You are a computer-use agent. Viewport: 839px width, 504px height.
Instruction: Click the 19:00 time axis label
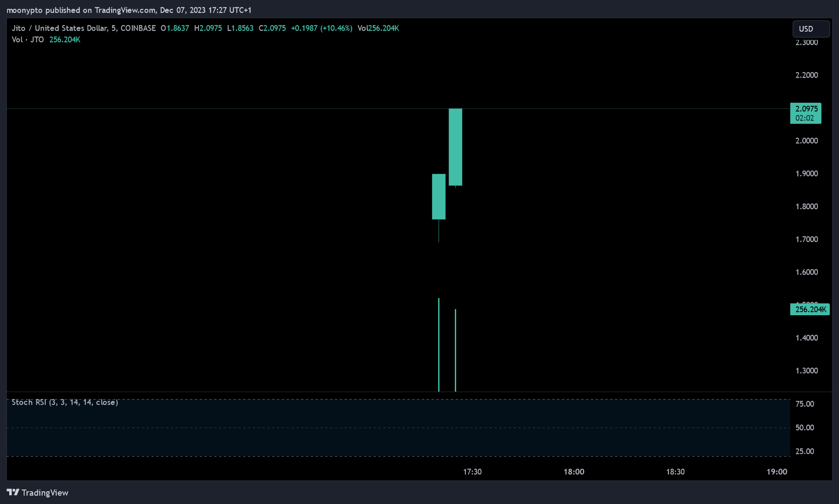tap(777, 472)
